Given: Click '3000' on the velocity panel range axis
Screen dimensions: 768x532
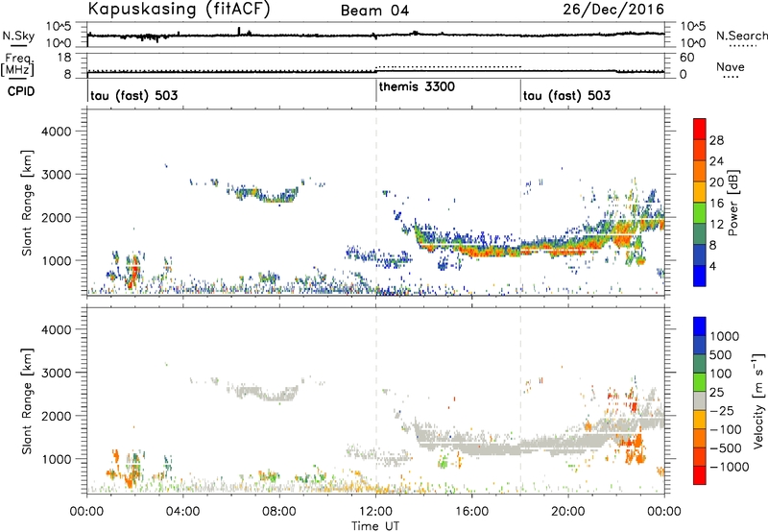Looking at the screenshot, I should [x=56, y=373].
